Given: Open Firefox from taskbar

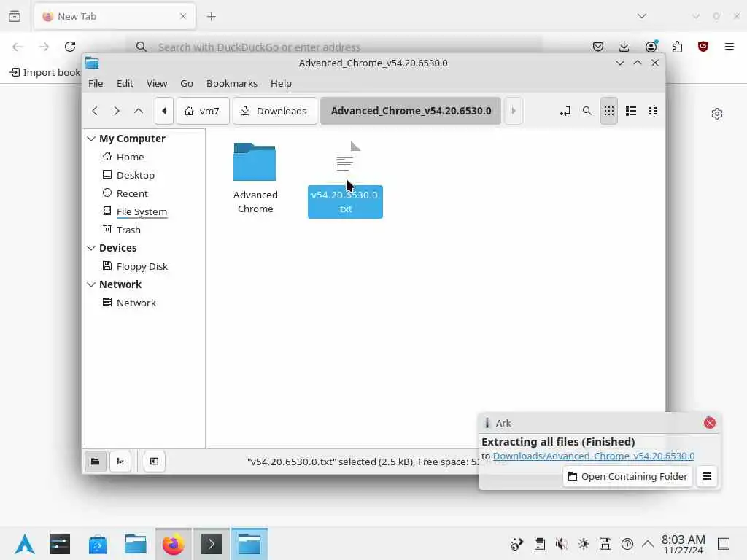Looking at the screenshot, I should (174, 544).
